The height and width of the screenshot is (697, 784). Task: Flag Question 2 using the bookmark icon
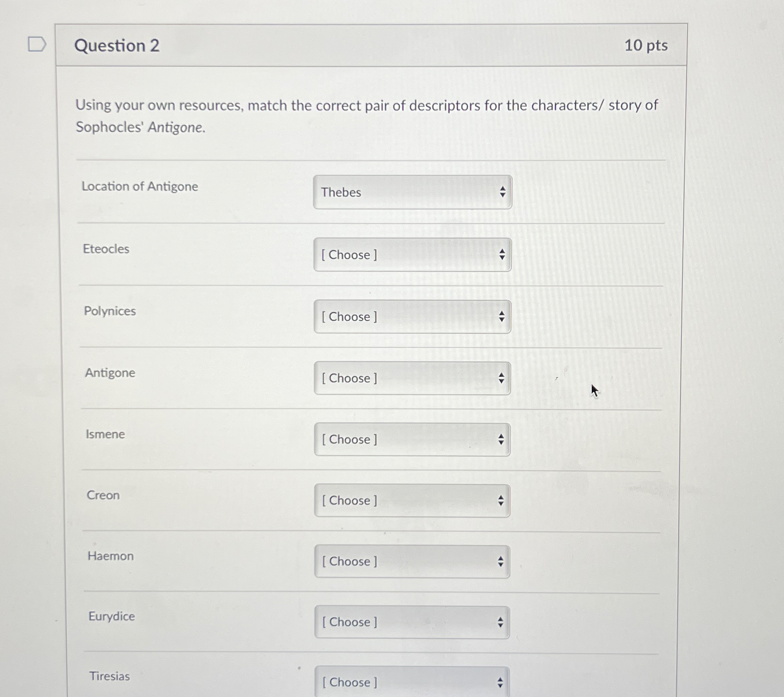click(37, 44)
